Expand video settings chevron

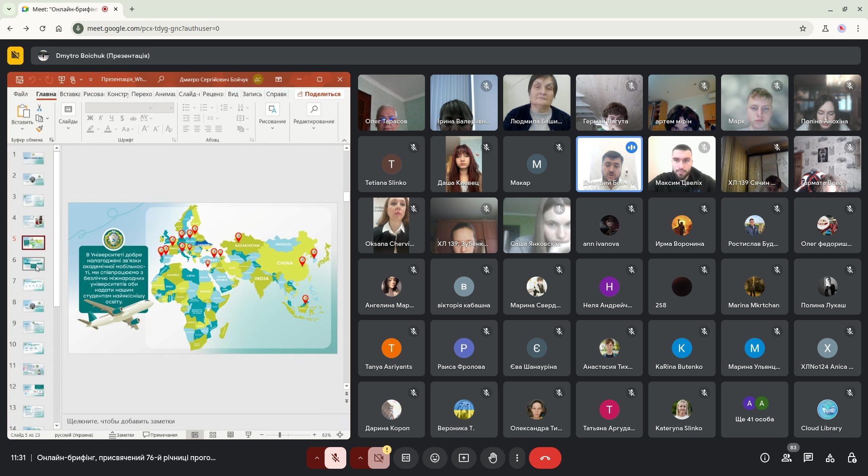(360, 458)
